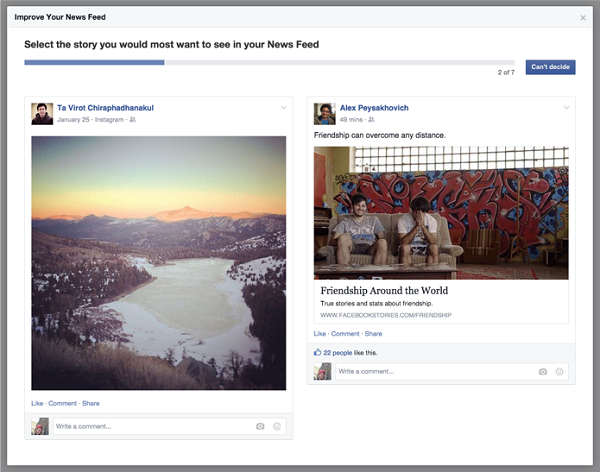Click emoji icon in Alex's comment box
Viewport: 600px width, 472px height.
[559, 371]
